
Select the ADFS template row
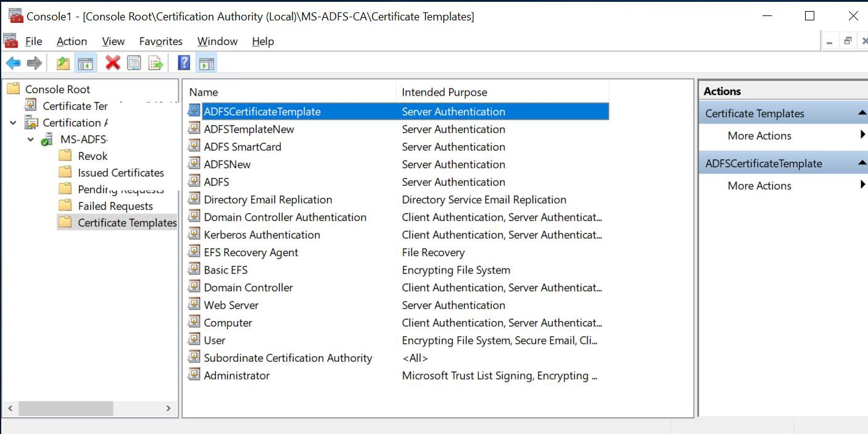point(397,182)
